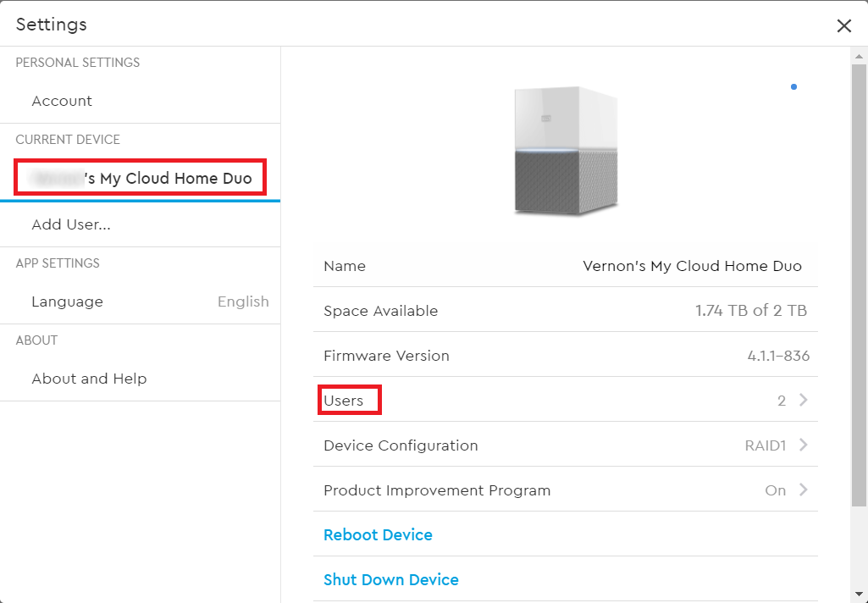Click the scrollbar down arrow
This screenshot has width=868, height=603.
pos(859,595)
